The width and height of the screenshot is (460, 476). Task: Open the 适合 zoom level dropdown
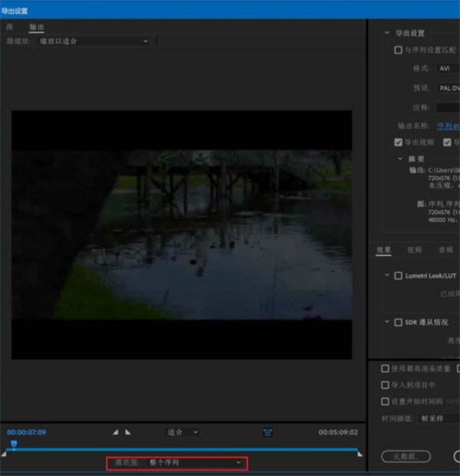[182, 432]
